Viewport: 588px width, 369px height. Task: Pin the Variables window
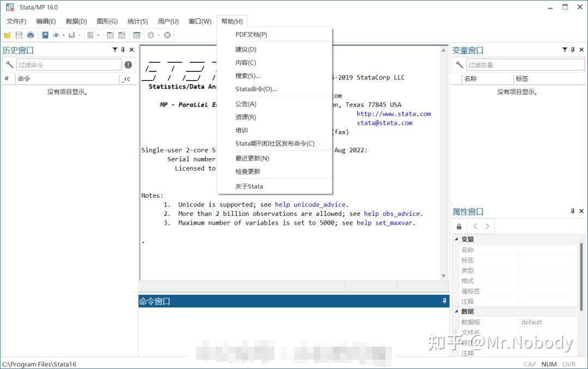pyautogui.click(x=573, y=50)
